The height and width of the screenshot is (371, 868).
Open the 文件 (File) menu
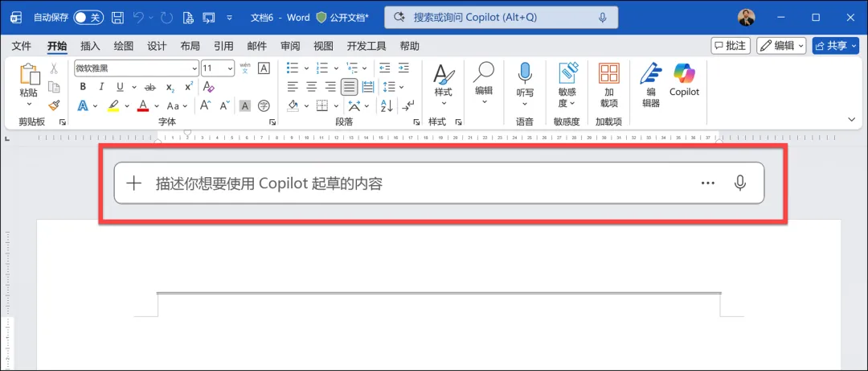click(x=22, y=46)
